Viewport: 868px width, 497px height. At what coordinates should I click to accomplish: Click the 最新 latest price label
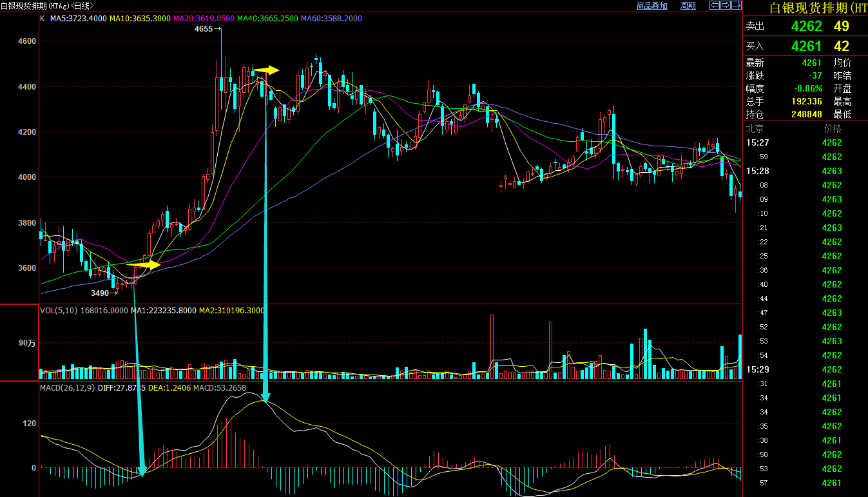coord(755,63)
